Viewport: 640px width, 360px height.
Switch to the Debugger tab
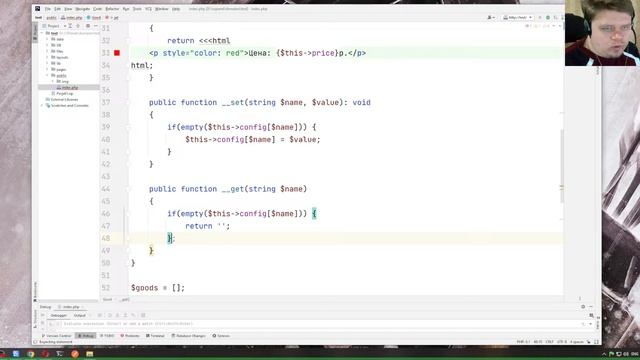pos(59,316)
